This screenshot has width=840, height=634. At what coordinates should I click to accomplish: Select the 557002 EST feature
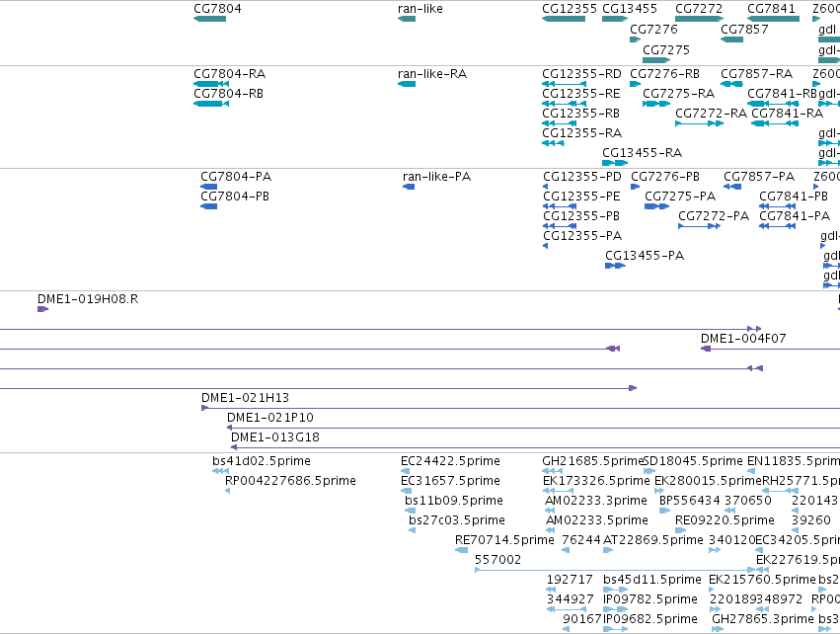point(615,570)
